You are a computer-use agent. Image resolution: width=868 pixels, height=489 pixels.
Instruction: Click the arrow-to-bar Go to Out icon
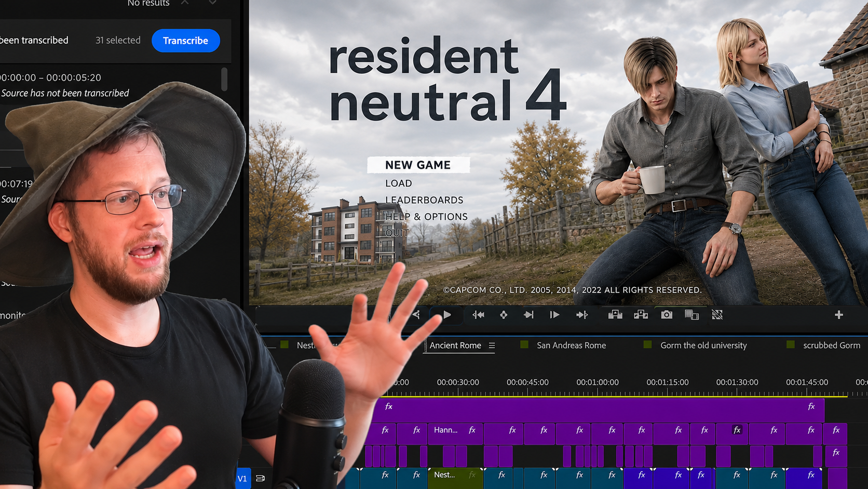[x=528, y=314]
